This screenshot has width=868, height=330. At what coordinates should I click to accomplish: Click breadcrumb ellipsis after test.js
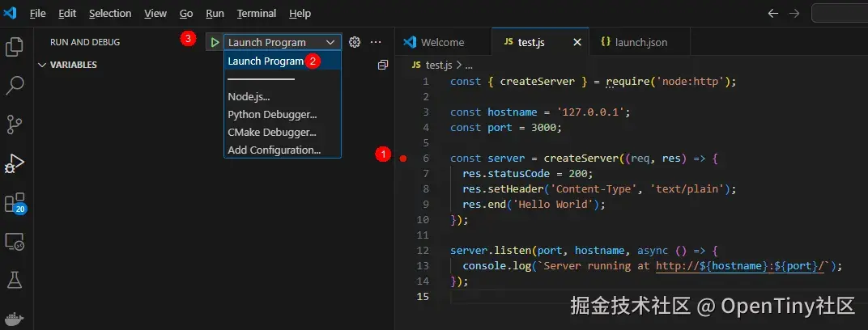click(x=468, y=66)
